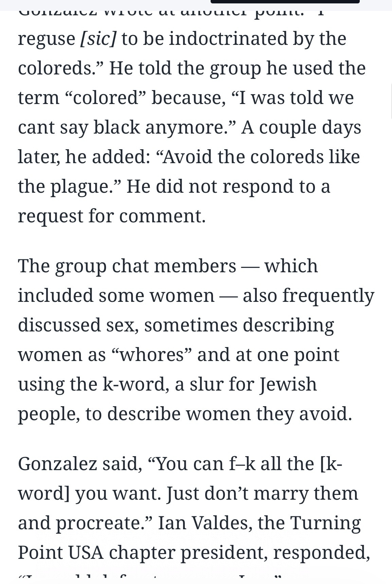
Task: Tap the word "frequently" in the second paragraph
Action: 328,295
